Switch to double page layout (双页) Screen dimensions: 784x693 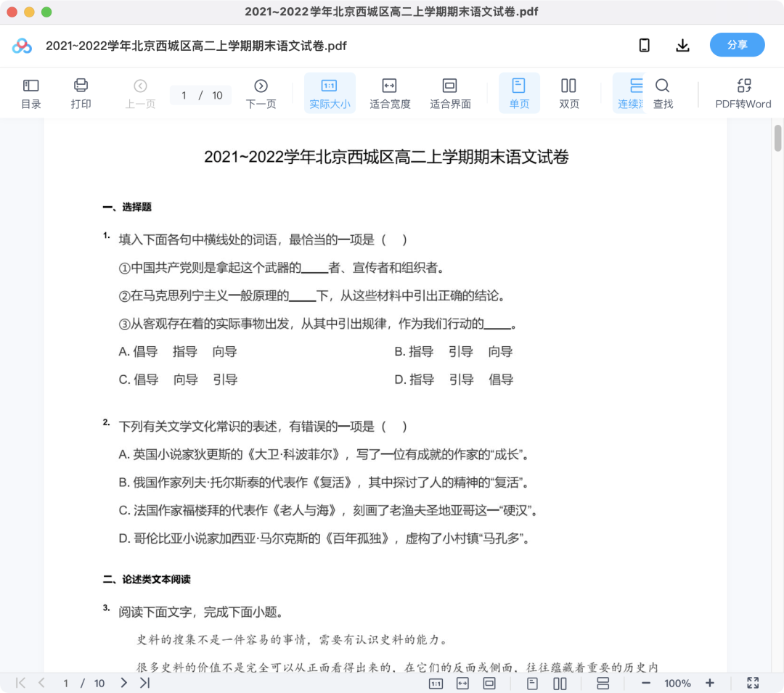coord(569,94)
